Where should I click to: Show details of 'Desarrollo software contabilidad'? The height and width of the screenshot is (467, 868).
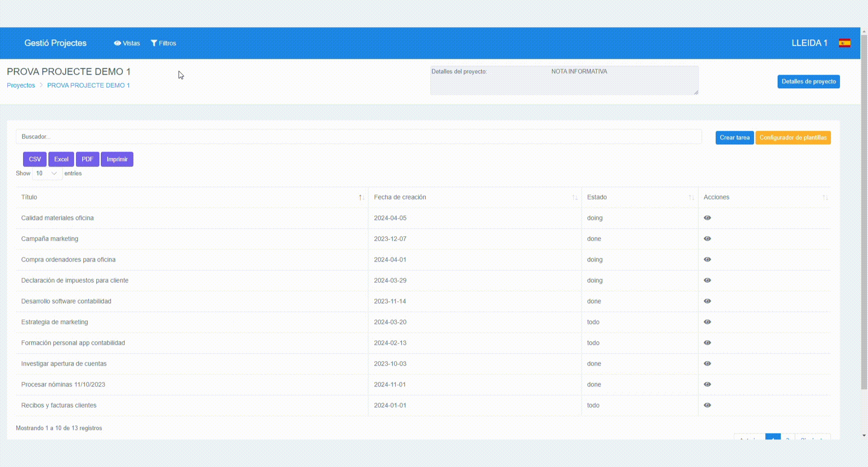(x=708, y=301)
